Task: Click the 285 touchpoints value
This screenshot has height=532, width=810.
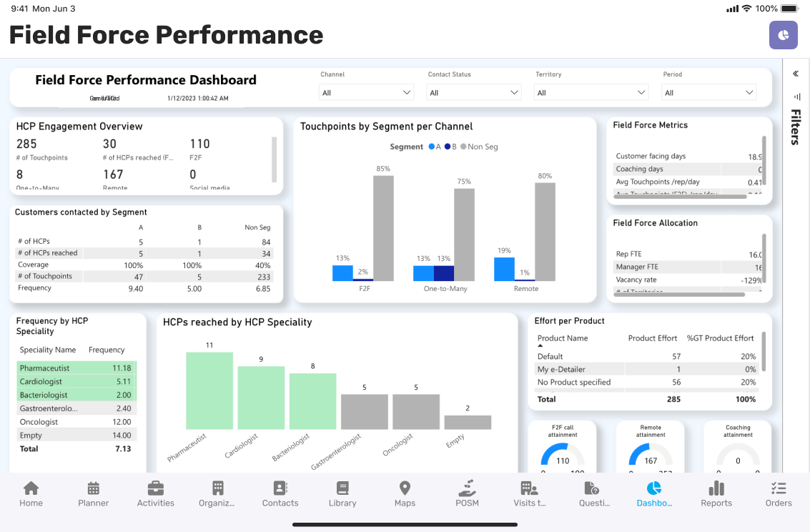Action: coord(26,144)
